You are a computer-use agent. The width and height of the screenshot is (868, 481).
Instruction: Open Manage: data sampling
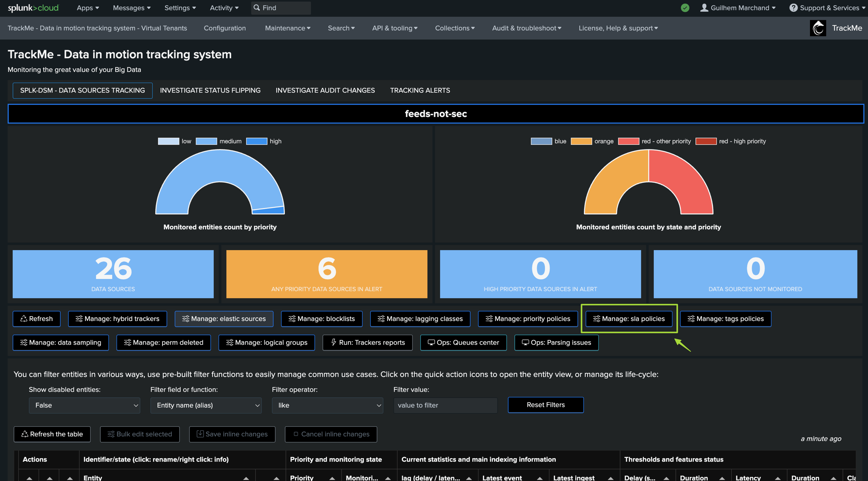click(x=61, y=342)
